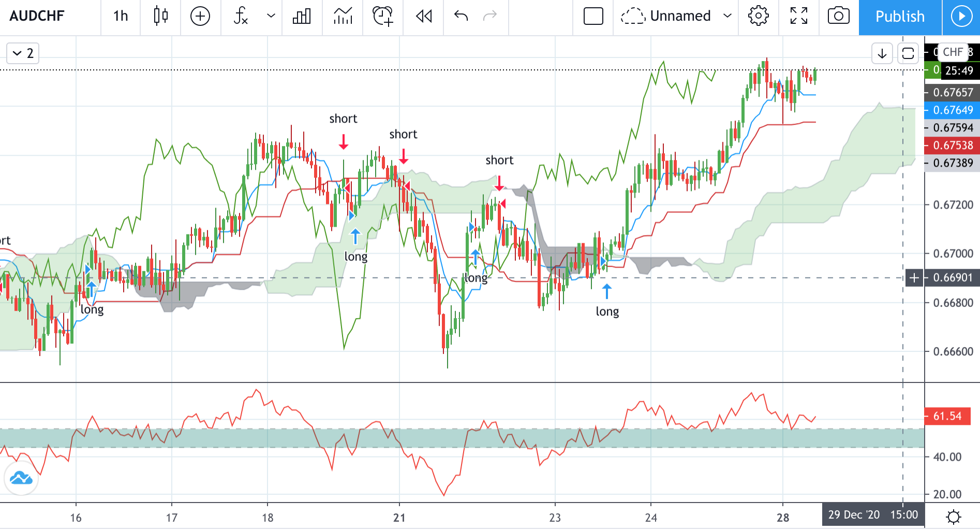This screenshot has height=531, width=980.
Task: Select the short label above the third red arrow
Action: click(499, 160)
